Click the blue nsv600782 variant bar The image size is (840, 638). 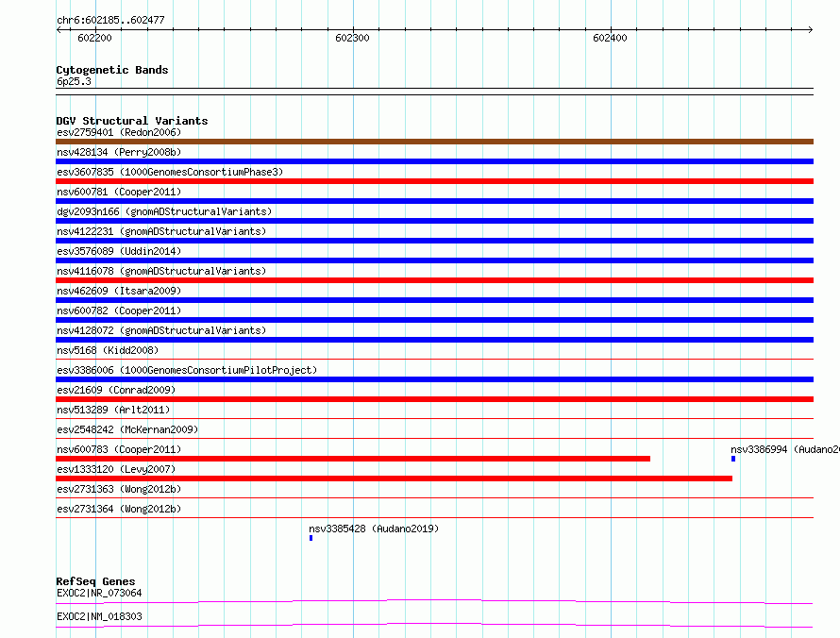pos(434,320)
